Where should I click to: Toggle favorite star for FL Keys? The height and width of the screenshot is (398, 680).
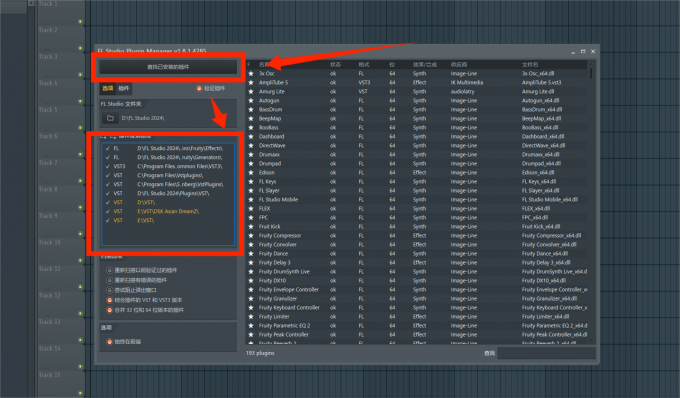[x=251, y=182]
